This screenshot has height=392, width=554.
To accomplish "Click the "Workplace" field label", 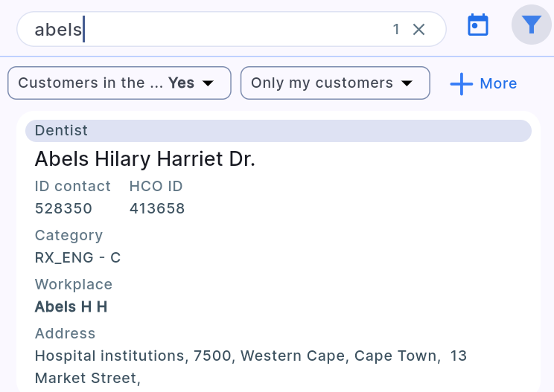I will pos(73,284).
